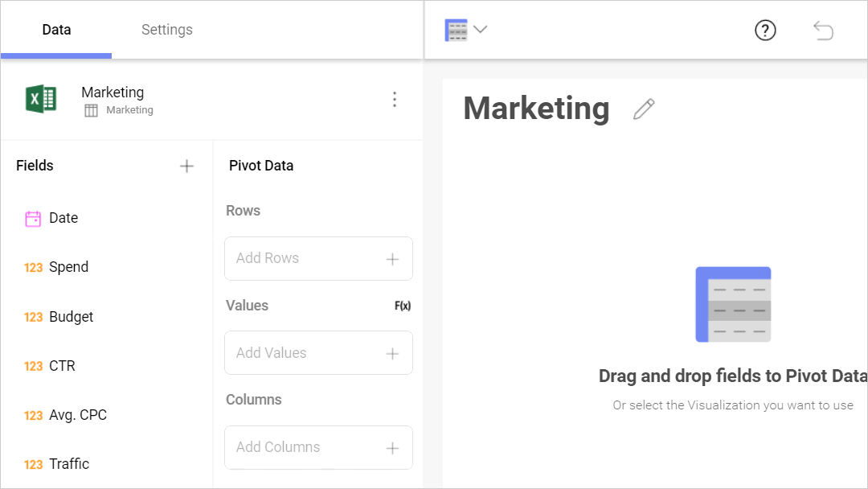868x489 pixels.
Task: Click the Excel data source icon
Action: pos(41,99)
